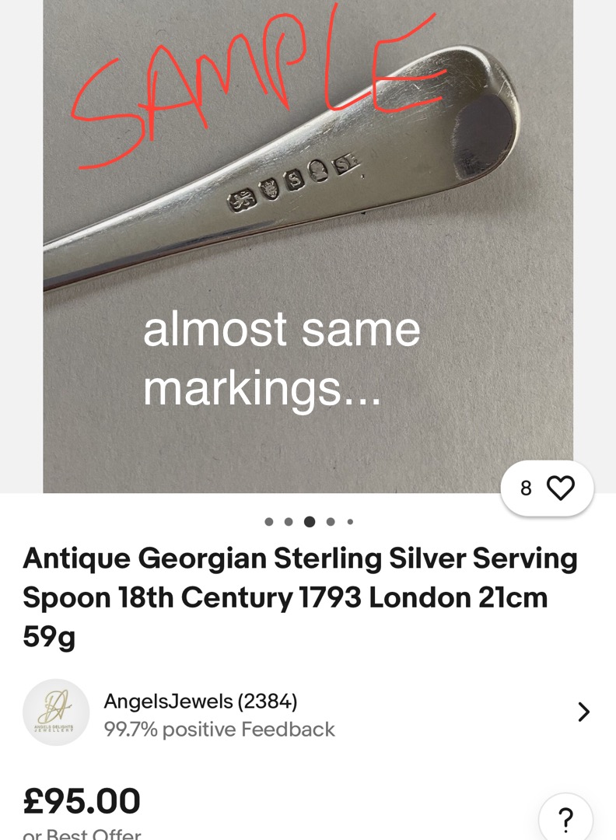Click the "or Best Offer" text

[82, 835]
